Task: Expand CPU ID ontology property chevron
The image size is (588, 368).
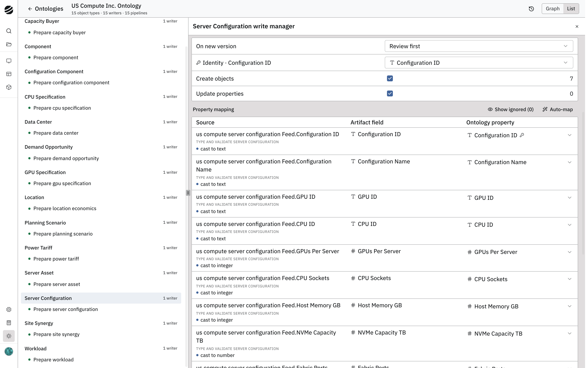Action: point(569,225)
